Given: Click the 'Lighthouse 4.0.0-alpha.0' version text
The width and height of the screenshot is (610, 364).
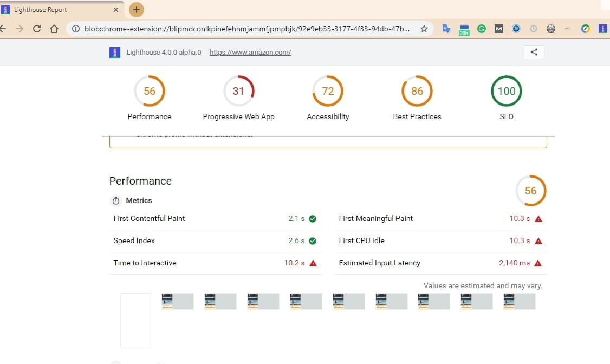Looking at the screenshot, I should 164,52.
